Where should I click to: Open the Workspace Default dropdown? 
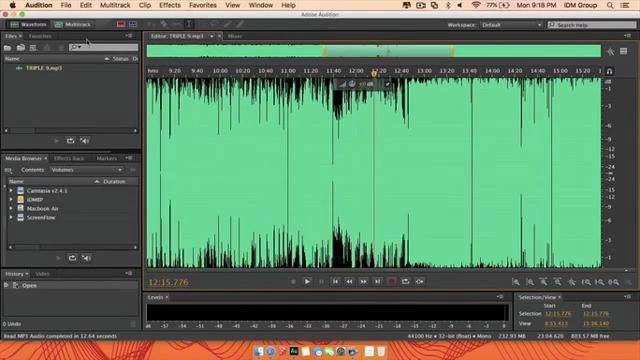(x=511, y=25)
